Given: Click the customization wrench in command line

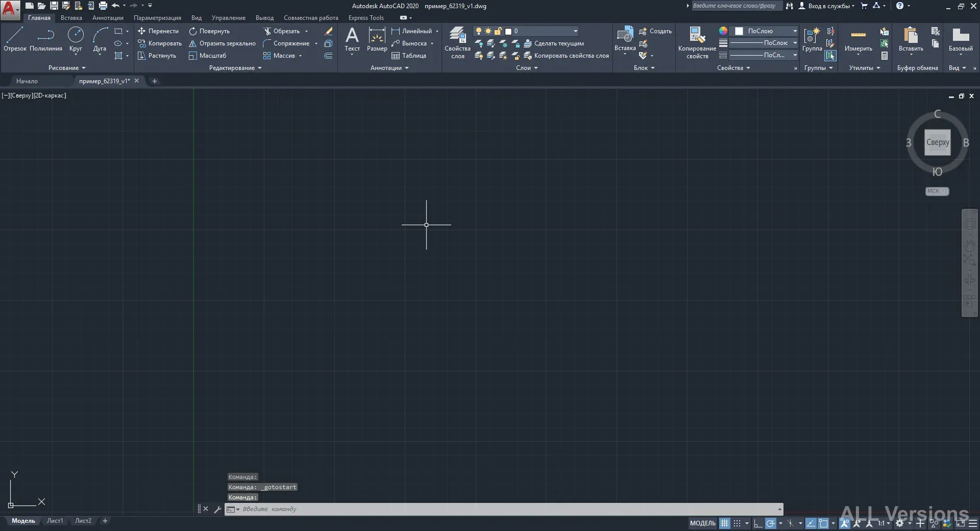Looking at the screenshot, I should coord(217,509).
